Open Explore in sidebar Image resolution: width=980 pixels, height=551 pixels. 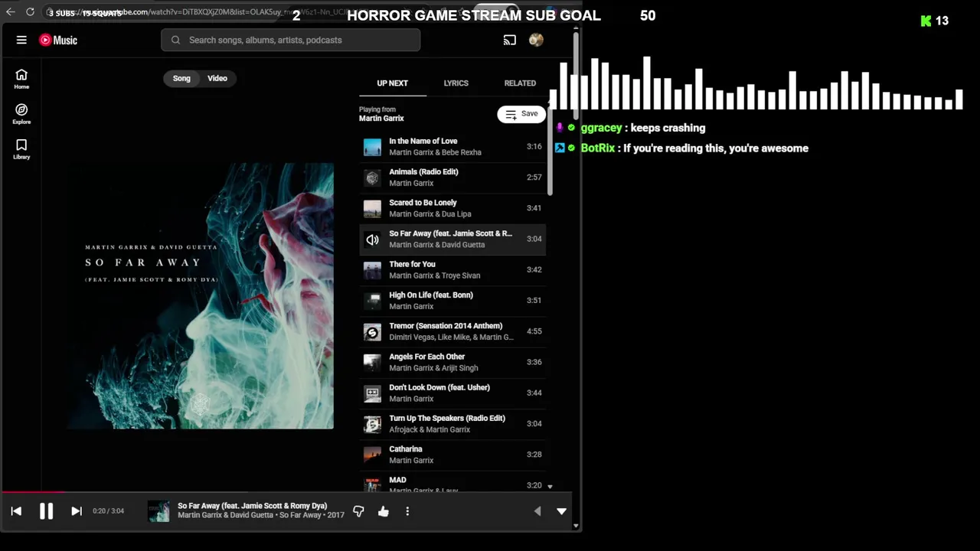21,114
